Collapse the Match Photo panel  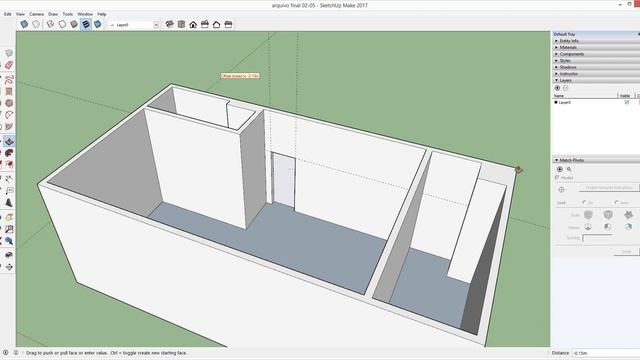[596, 160]
